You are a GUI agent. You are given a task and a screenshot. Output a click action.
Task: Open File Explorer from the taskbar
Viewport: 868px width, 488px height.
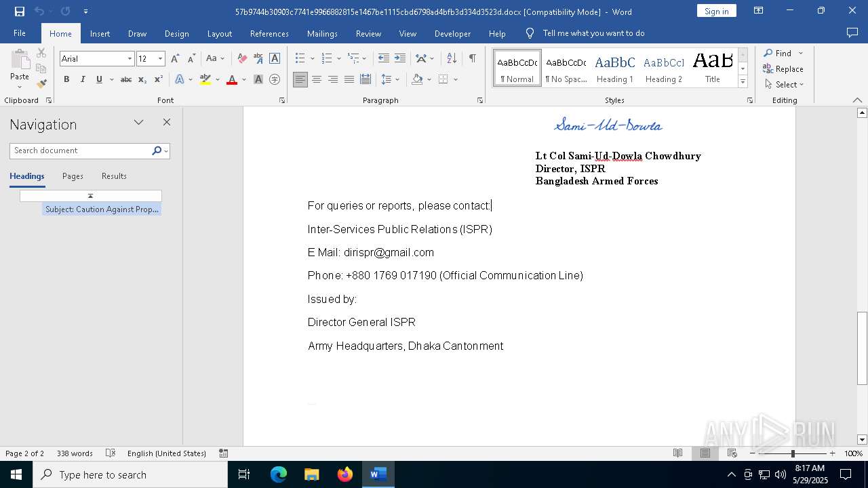[x=312, y=474]
